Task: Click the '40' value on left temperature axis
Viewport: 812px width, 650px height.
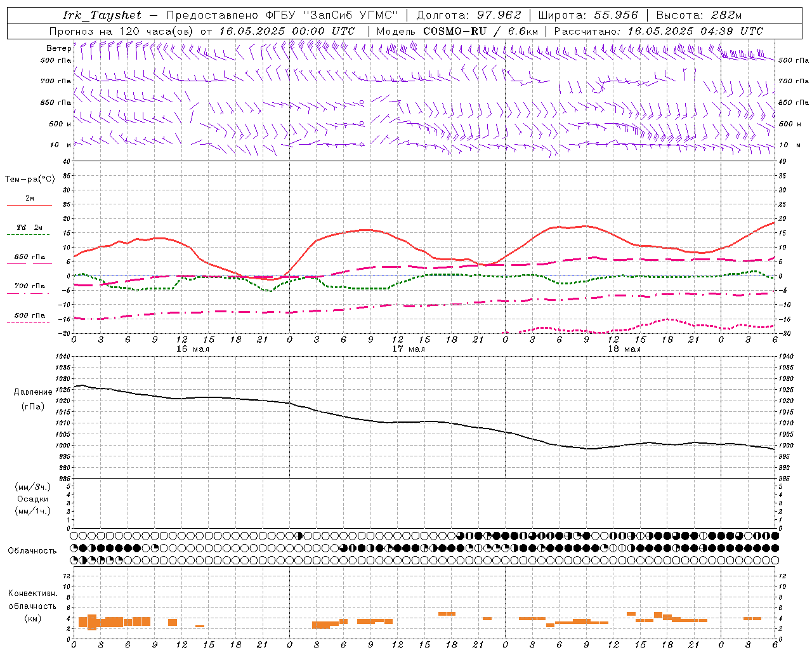Action: click(x=67, y=161)
